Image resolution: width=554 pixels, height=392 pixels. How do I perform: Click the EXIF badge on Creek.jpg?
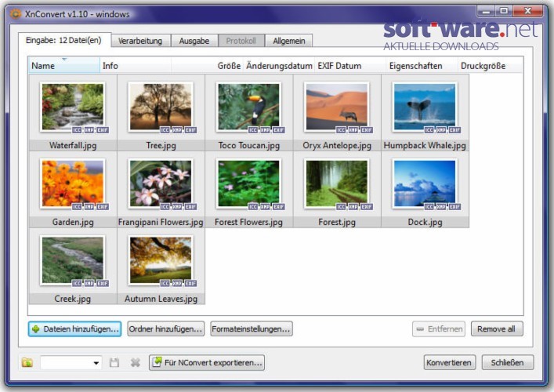pyautogui.click(x=103, y=284)
